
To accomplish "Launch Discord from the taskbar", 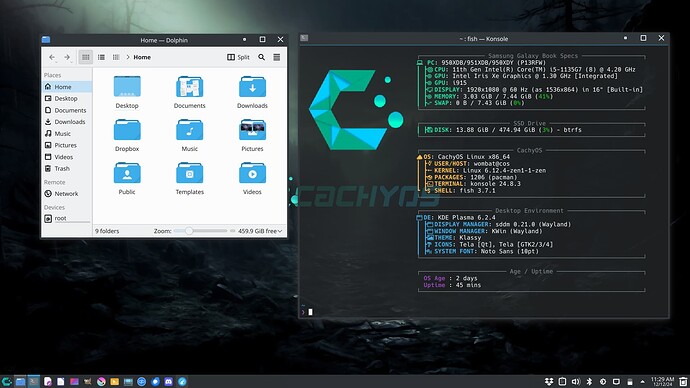I will 169,381.
